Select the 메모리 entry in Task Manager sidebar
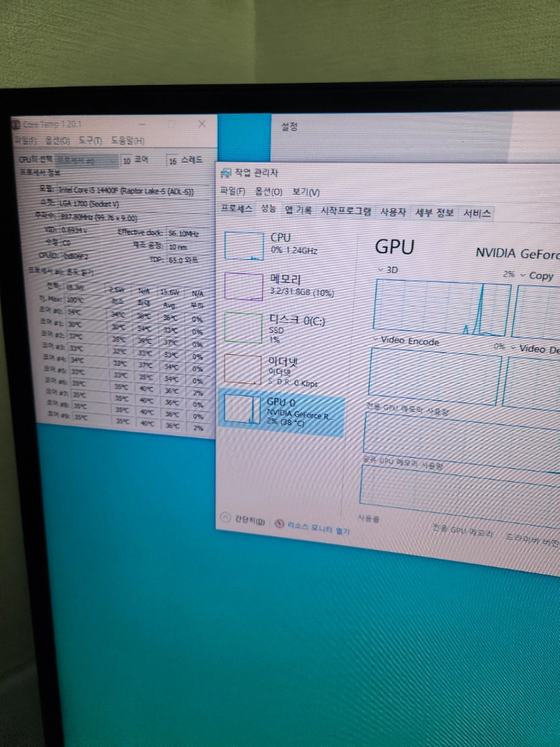Image resolution: width=560 pixels, height=747 pixels. (282, 286)
